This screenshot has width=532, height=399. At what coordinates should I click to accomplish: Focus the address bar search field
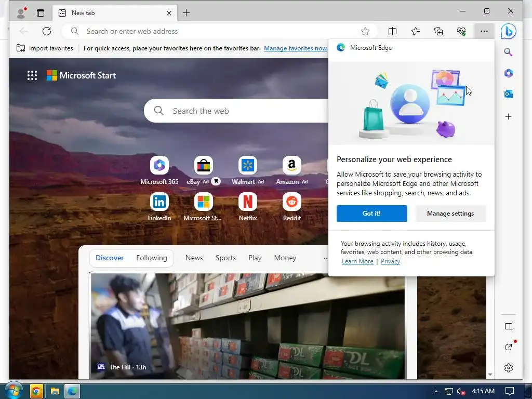tap(219, 31)
